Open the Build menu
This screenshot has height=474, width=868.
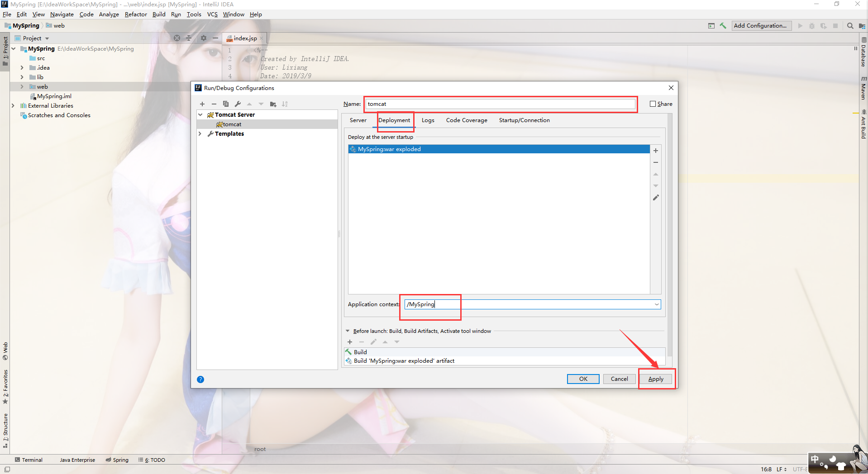point(159,14)
